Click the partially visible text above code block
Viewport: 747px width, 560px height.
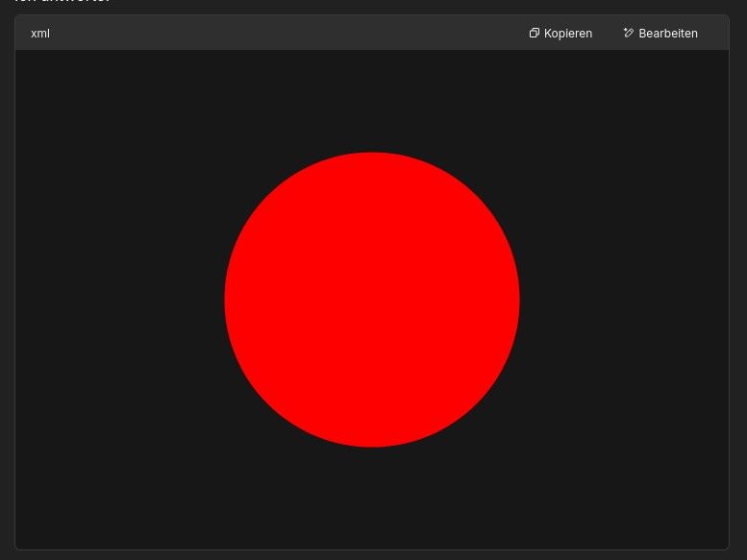pos(62,3)
